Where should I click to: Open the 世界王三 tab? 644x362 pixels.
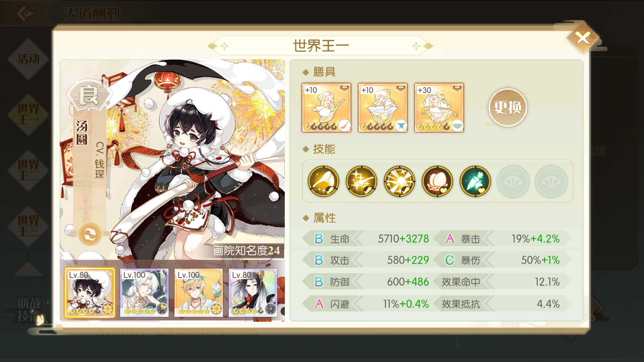tap(29, 226)
